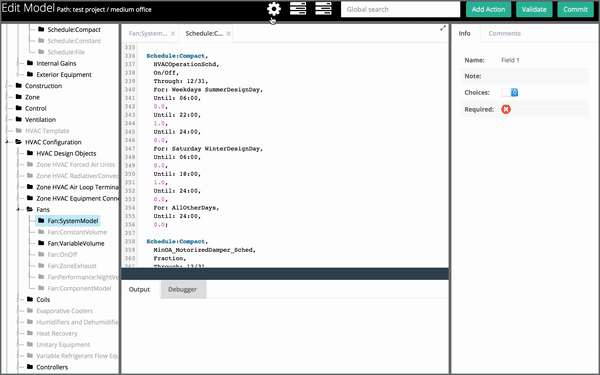The image size is (600, 375).
Task: Select Internal Gains tree item
Action: tap(56, 63)
